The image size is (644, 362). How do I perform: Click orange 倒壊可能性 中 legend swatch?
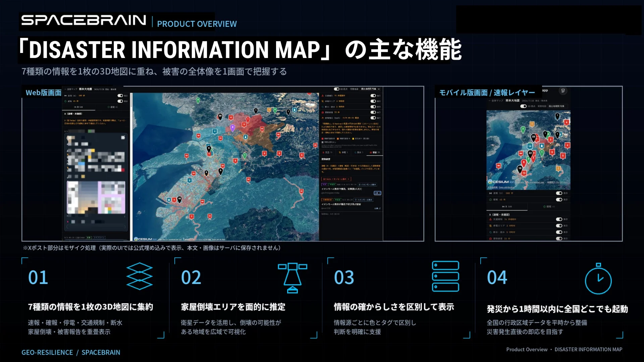[x=338, y=138]
